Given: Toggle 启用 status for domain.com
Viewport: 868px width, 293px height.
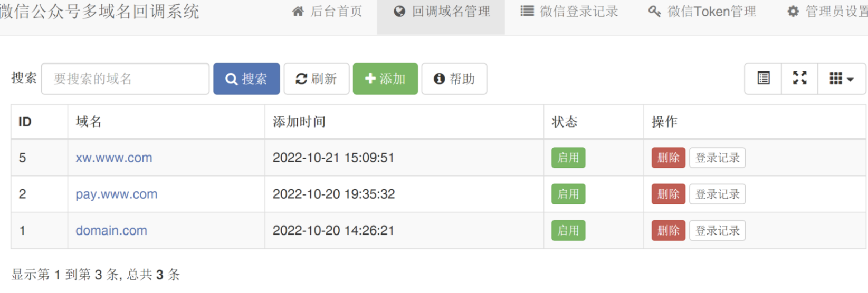Looking at the screenshot, I should [x=568, y=230].
